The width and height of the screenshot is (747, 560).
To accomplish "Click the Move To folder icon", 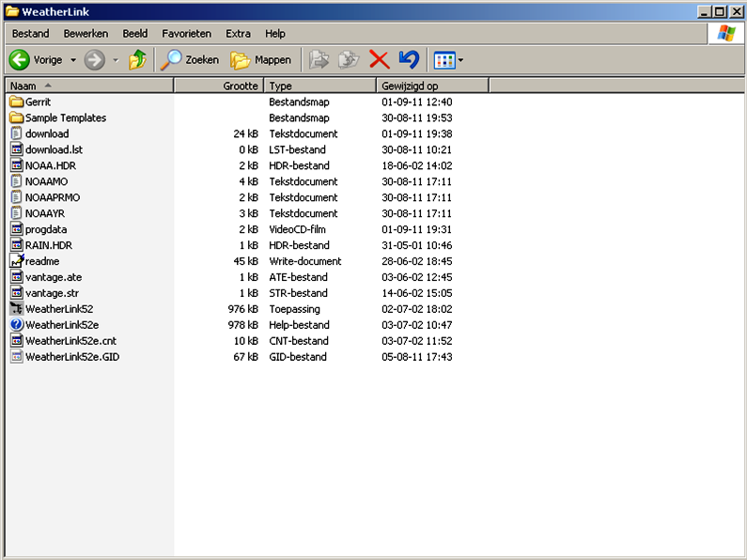I will pyautogui.click(x=319, y=60).
